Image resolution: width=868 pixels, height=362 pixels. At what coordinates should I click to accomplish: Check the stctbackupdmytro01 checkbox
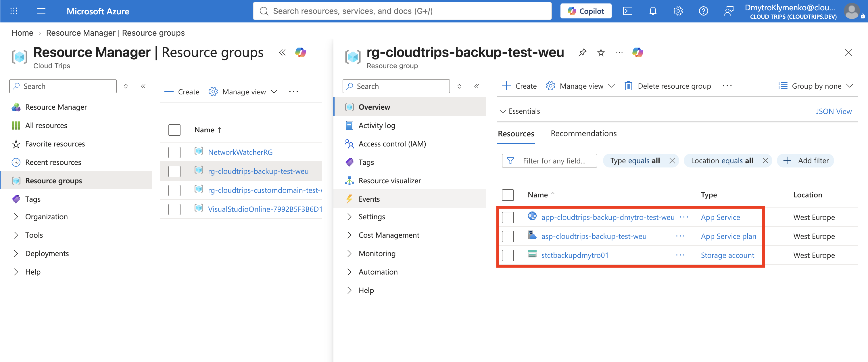point(508,255)
